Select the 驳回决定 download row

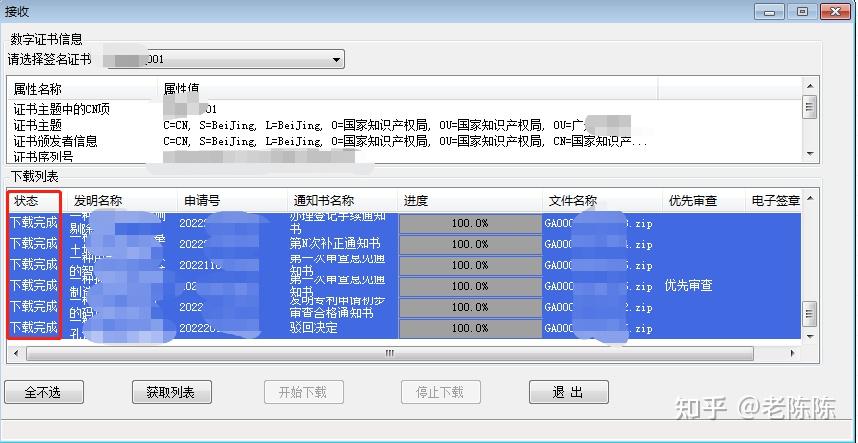point(405,328)
